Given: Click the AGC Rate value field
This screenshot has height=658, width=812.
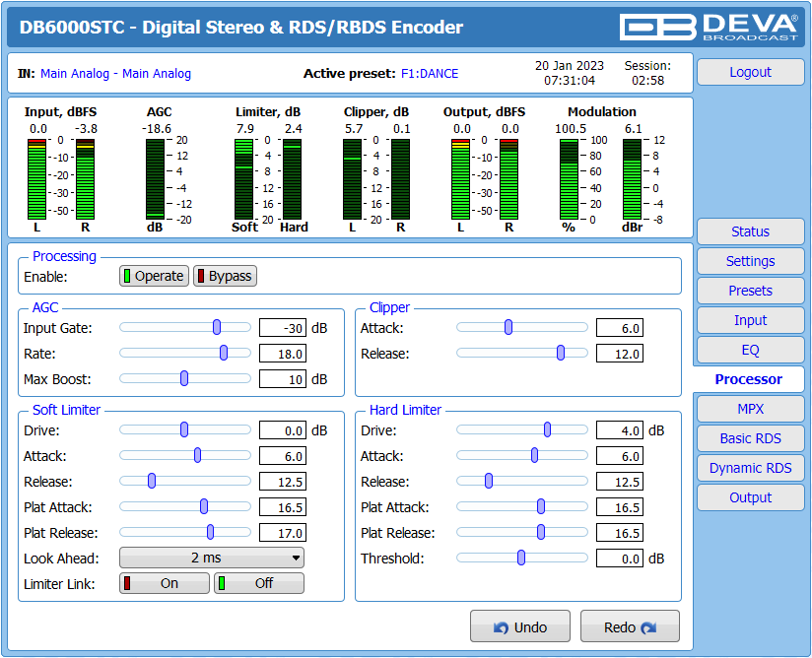Looking at the screenshot, I should coord(283,354).
